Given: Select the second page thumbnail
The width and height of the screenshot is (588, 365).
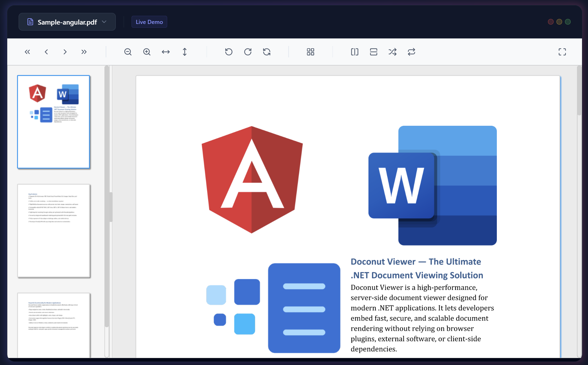Looking at the screenshot, I should pyautogui.click(x=54, y=231).
